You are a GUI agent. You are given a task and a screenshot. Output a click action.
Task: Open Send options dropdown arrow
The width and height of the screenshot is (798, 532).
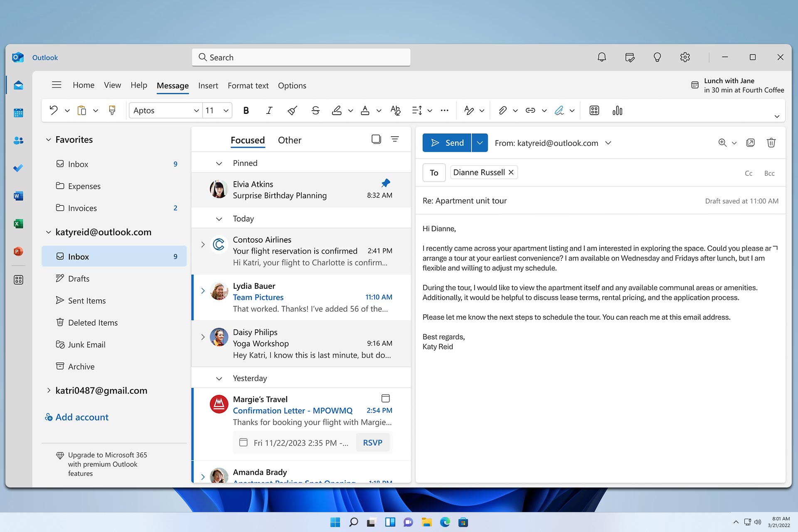click(x=480, y=143)
